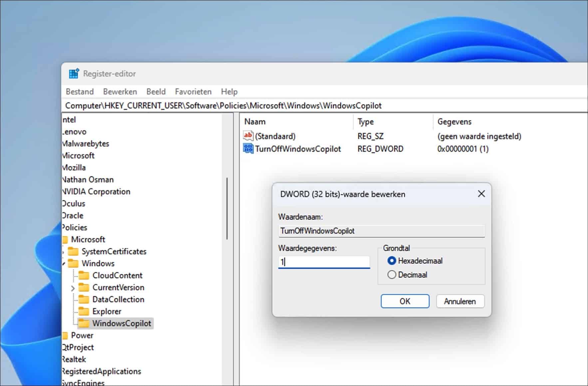Open the Favorieten menu

[x=193, y=92]
